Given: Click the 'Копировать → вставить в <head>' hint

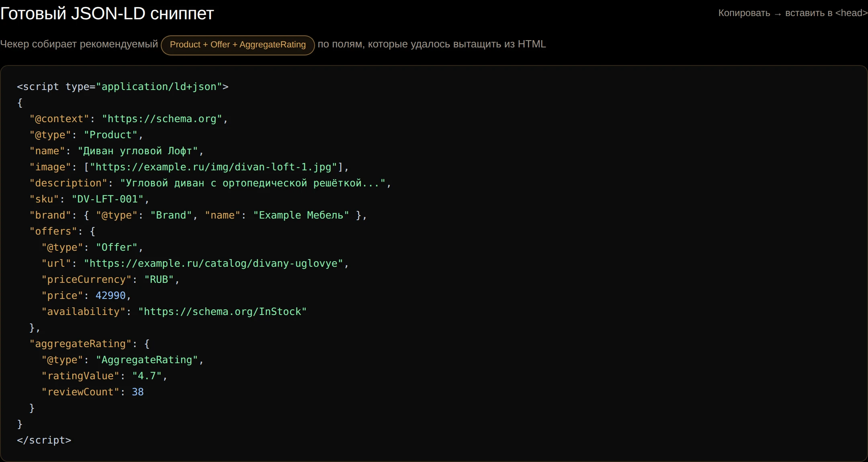Looking at the screenshot, I should tap(793, 13).
